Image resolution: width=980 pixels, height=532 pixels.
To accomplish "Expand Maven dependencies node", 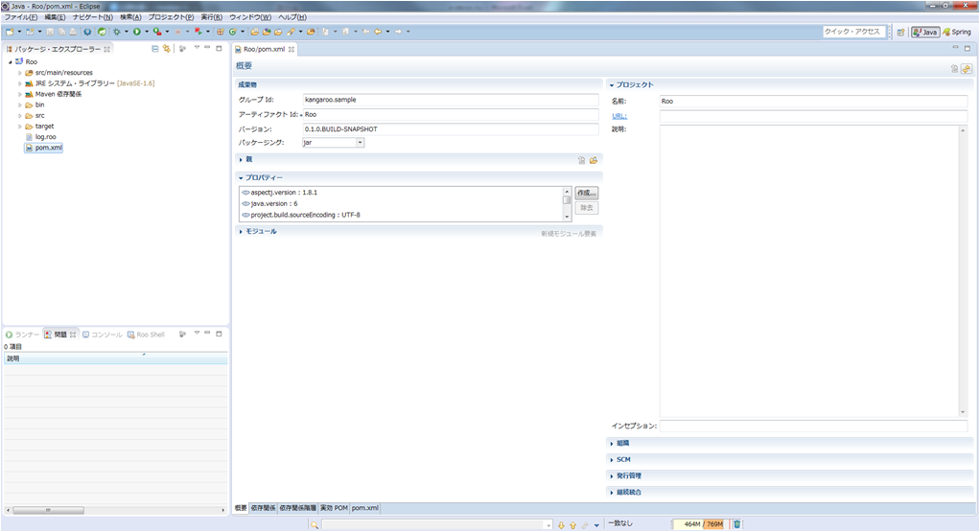I will pos(19,94).
